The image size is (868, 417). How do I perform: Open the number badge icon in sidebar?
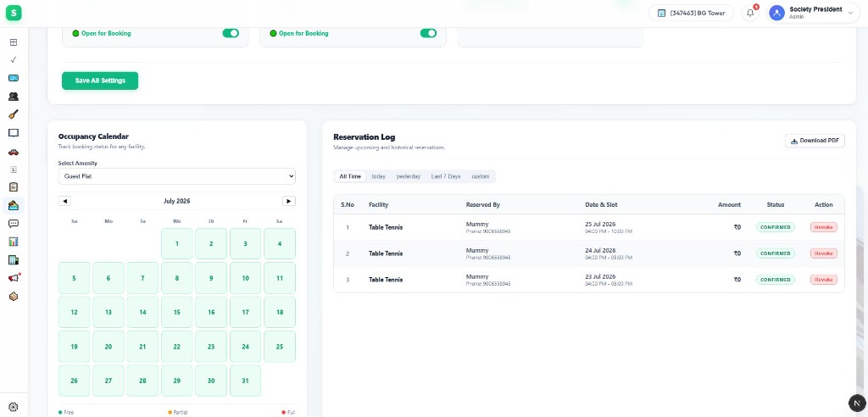14,170
